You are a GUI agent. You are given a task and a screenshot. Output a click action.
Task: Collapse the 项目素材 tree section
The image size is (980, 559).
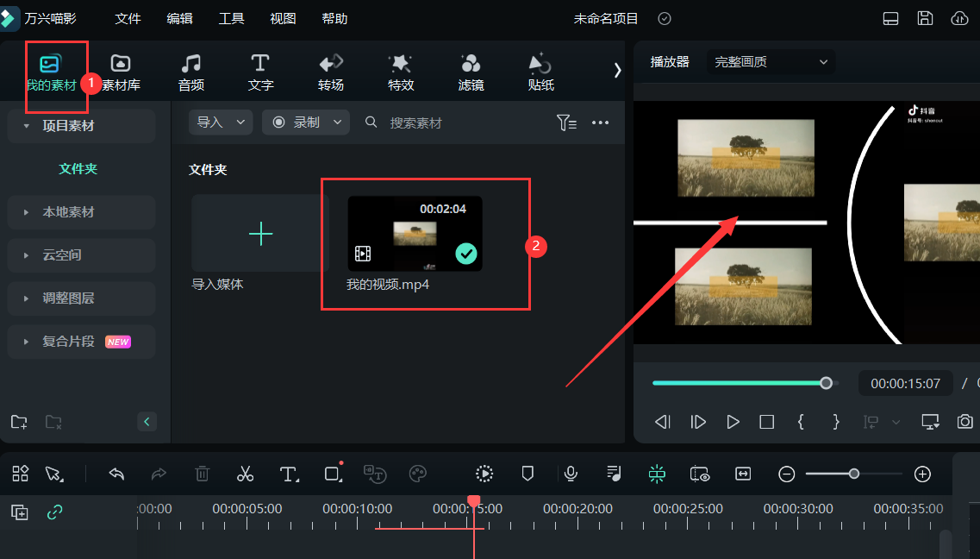click(26, 126)
